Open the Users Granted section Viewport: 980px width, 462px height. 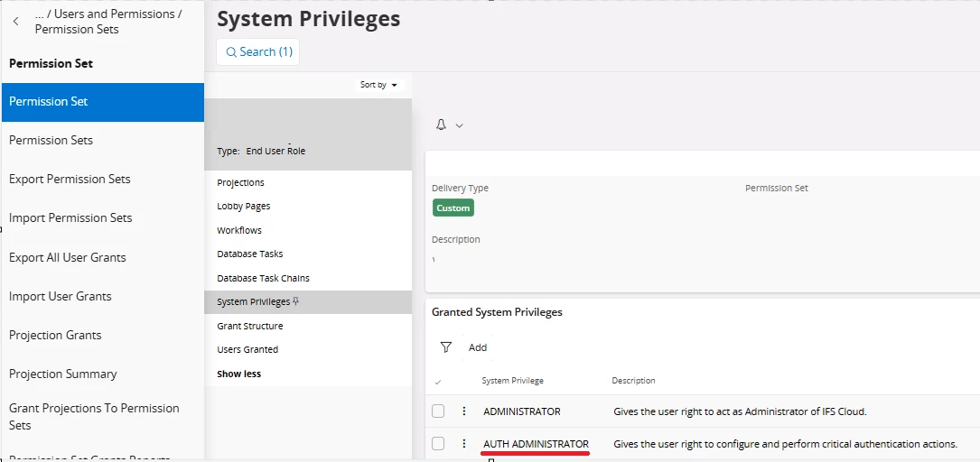[247, 349]
